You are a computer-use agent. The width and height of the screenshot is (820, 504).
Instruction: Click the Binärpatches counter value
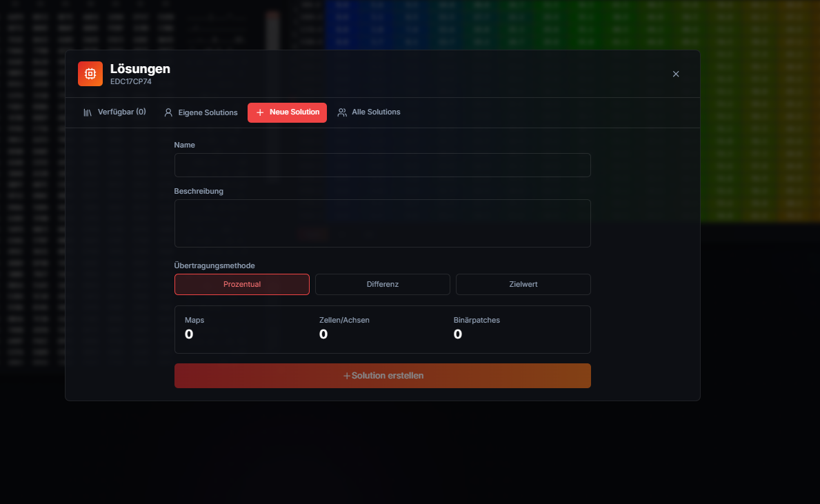[458, 334]
